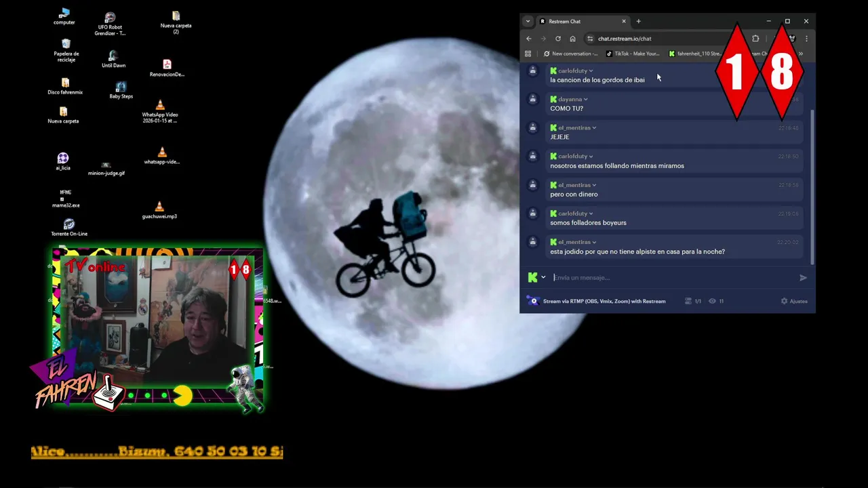Screen dimensions: 868x488
Task: Click the Restream logo in chat footer
Action: click(534, 301)
